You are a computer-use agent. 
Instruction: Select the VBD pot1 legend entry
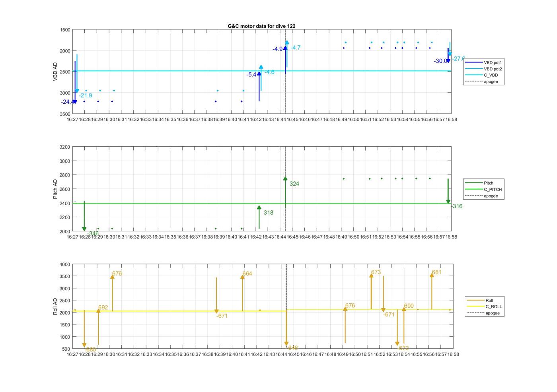pos(484,62)
